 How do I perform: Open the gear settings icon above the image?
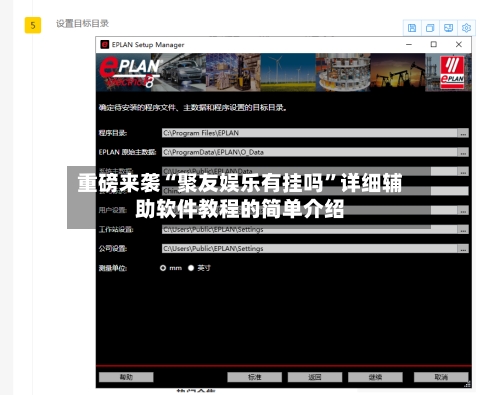click(x=466, y=28)
